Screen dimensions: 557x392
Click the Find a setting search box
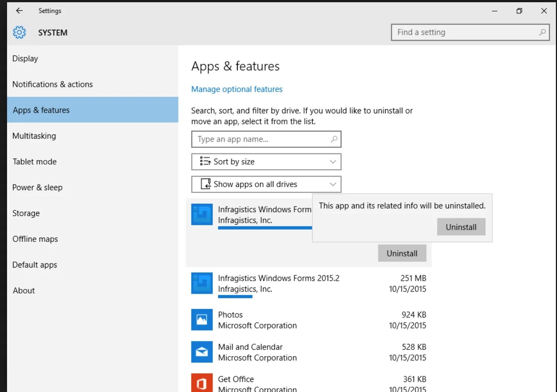(470, 32)
